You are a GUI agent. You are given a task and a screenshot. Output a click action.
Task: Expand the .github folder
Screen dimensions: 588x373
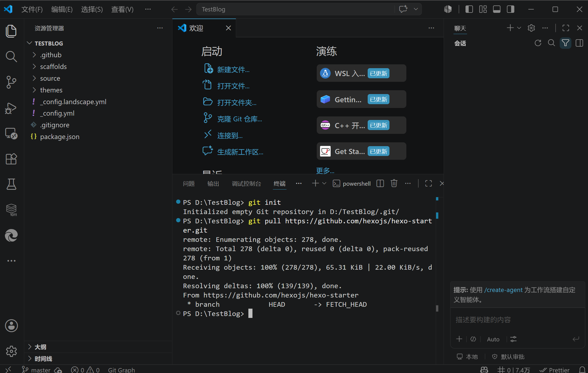click(98, 55)
